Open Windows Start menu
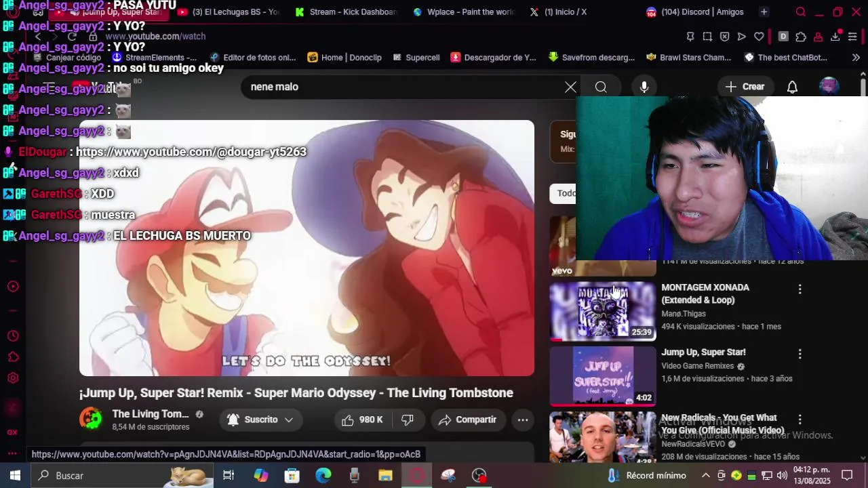The height and width of the screenshot is (488, 868). coord(15,476)
